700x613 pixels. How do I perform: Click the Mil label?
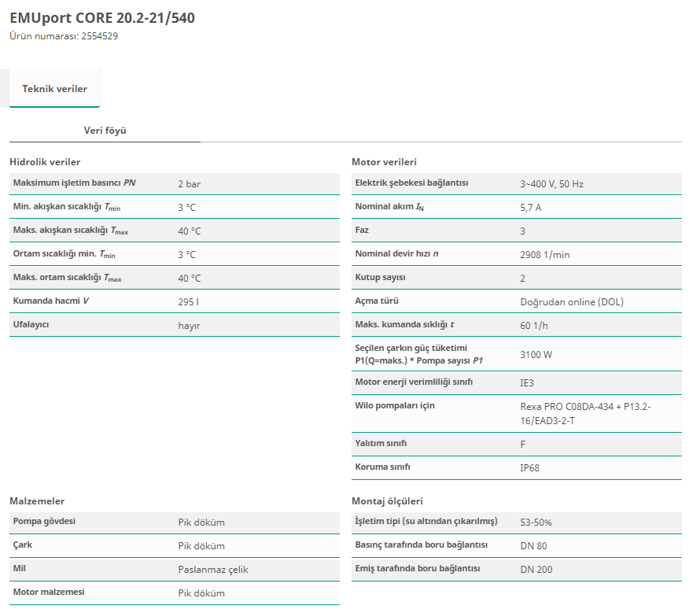pos(19,568)
